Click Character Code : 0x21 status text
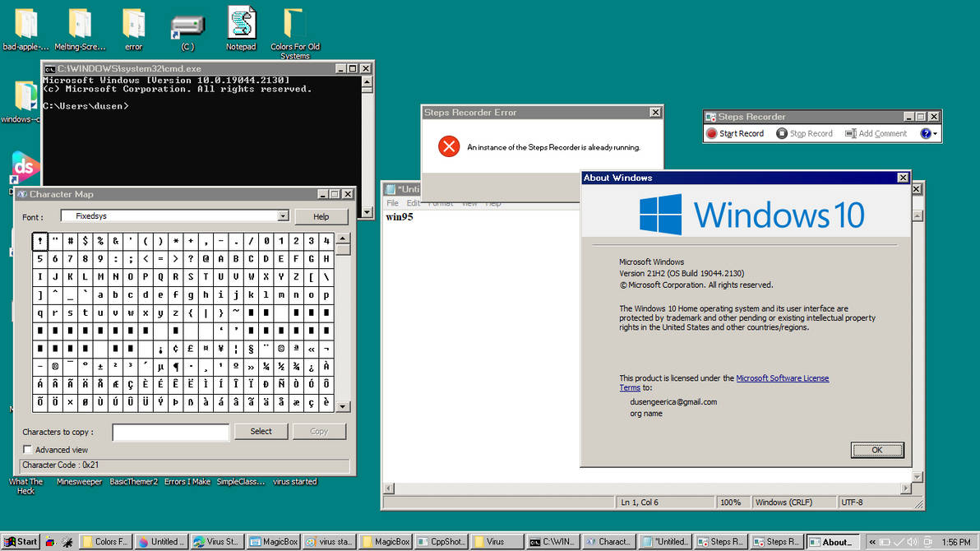 click(x=60, y=465)
